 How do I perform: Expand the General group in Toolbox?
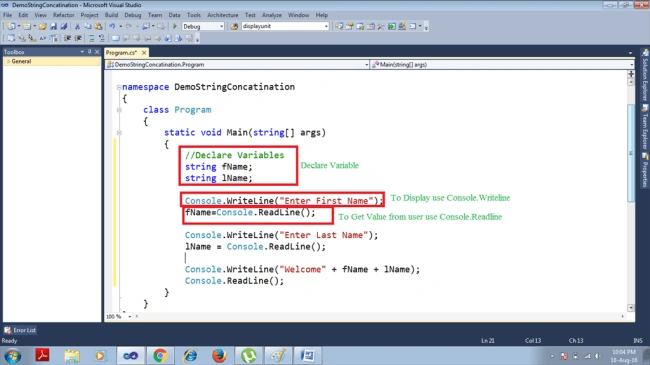pyautogui.click(x=7, y=61)
